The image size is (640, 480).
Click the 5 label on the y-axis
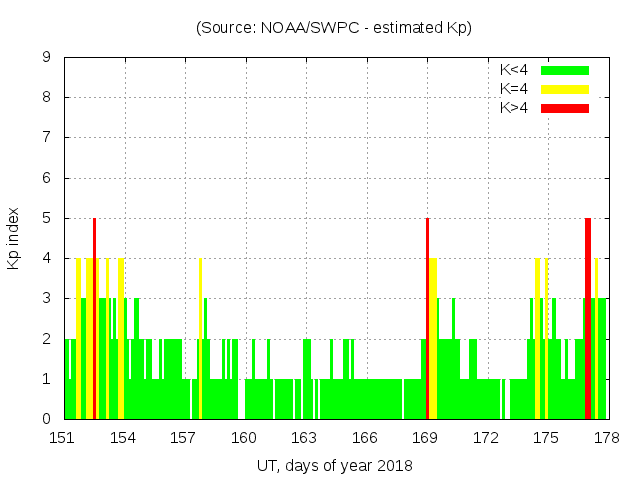coord(47,218)
